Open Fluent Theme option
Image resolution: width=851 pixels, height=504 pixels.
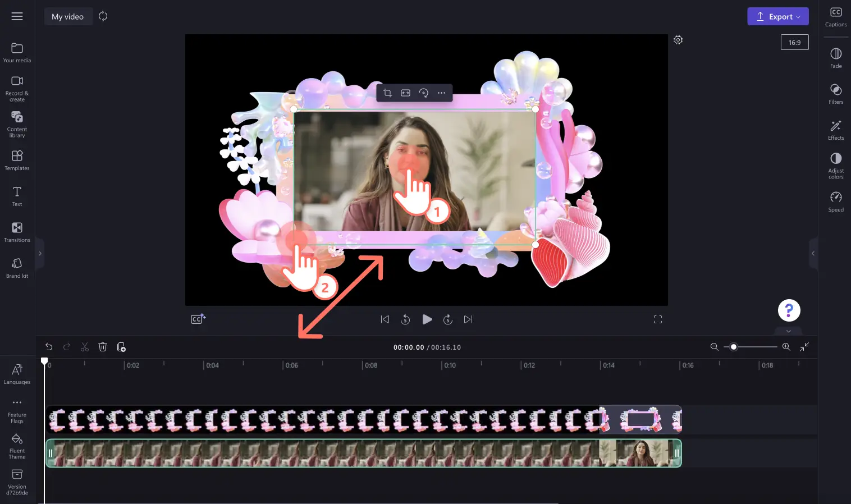17,447
